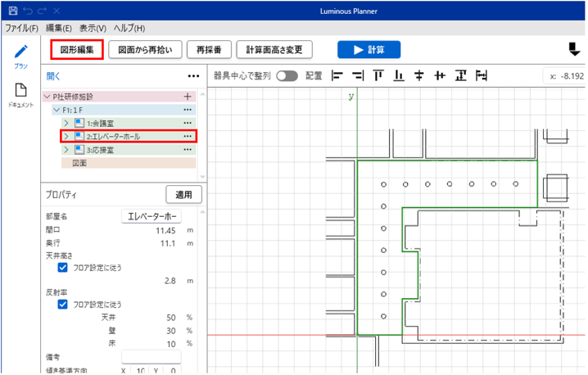Screen dimensions: 588x375
Task: Click the align top edges icon
Action: (x=378, y=76)
